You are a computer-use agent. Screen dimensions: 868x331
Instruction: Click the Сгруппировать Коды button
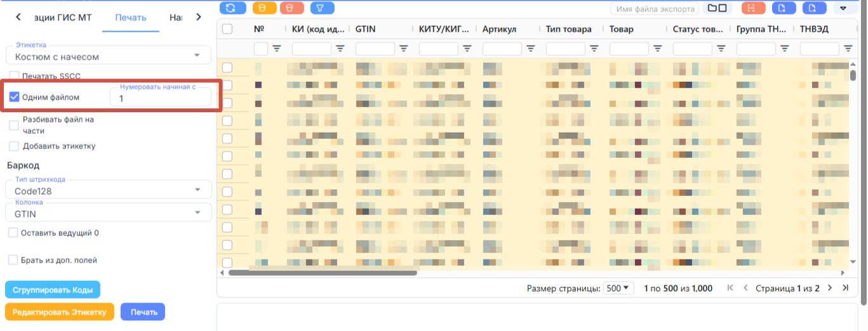pyautogui.click(x=53, y=290)
